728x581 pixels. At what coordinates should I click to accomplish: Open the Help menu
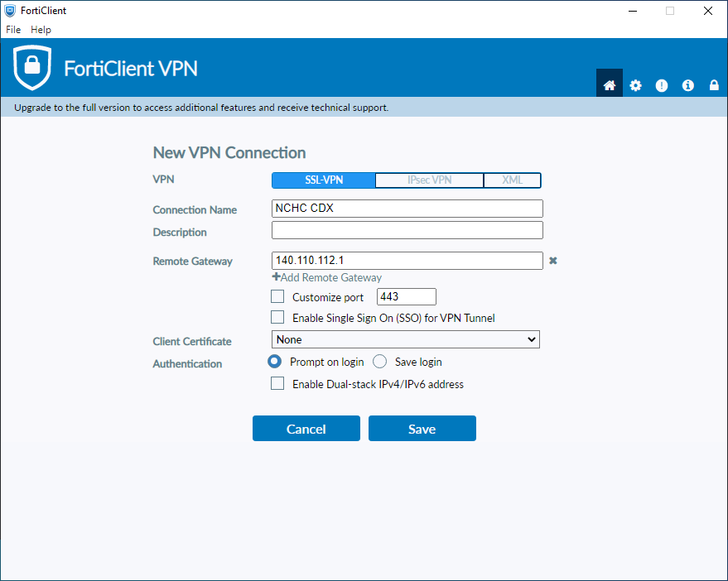pos(41,29)
